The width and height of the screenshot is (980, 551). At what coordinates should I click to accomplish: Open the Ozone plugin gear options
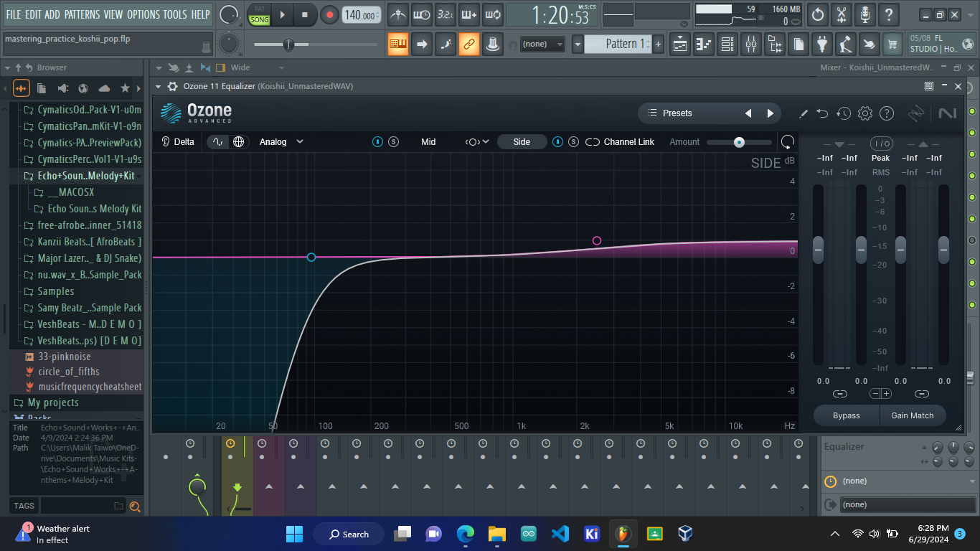click(x=172, y=86)
